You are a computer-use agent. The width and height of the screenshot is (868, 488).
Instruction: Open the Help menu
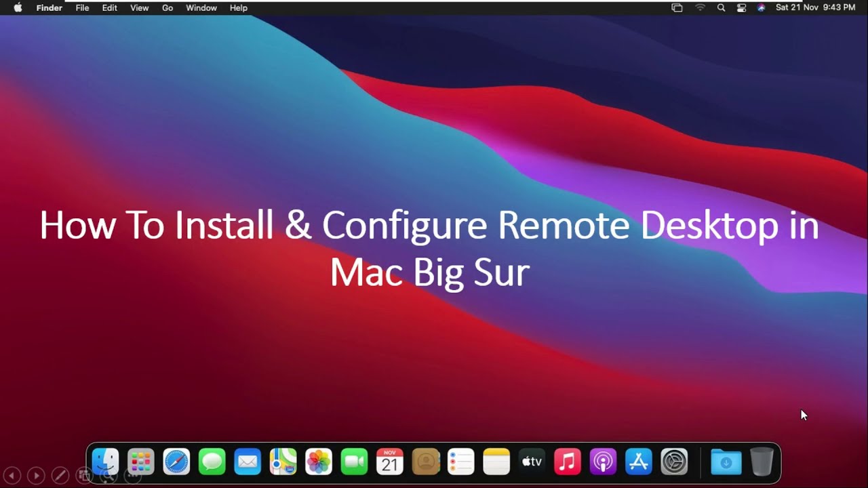(x=239, y=7)
